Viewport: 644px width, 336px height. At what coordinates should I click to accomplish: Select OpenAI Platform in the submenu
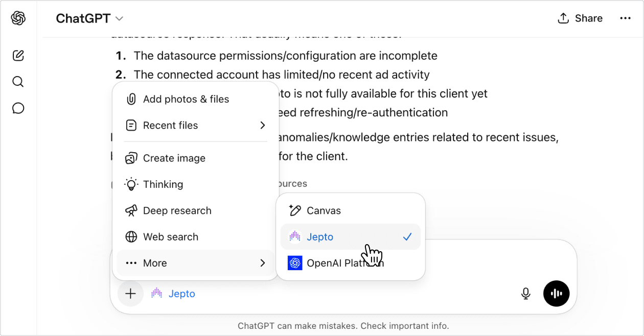(351, 263)
